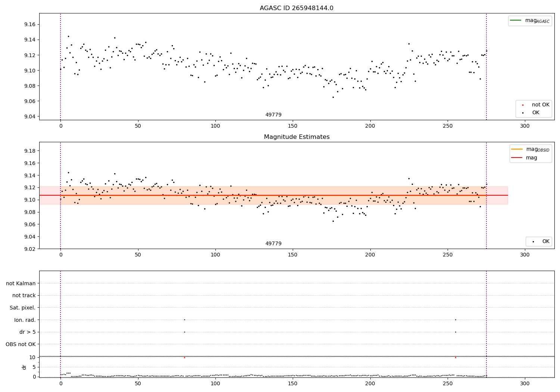Click the "Sat. pixel." y-axis label
The image size is (560, 392).
tap(23, 308)
